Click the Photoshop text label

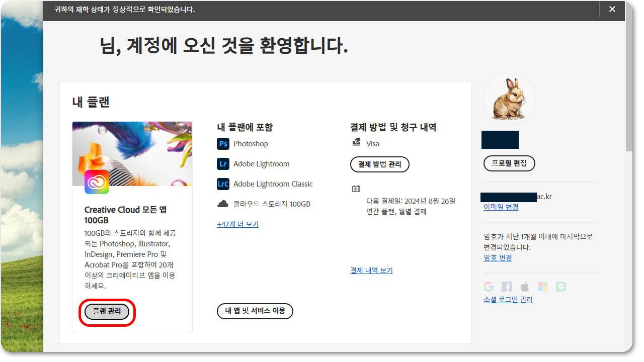pyautogui.click(x=251, y=144)
